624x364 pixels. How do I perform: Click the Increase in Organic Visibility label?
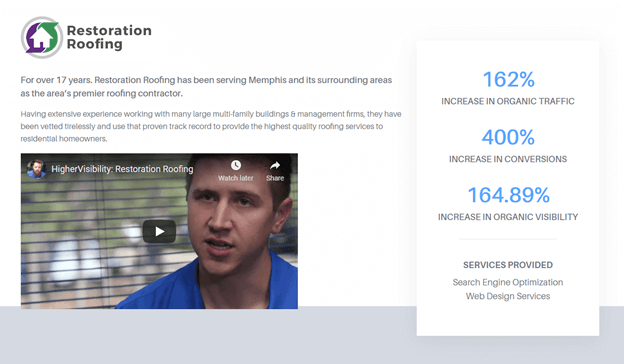(x=508, y=217)
